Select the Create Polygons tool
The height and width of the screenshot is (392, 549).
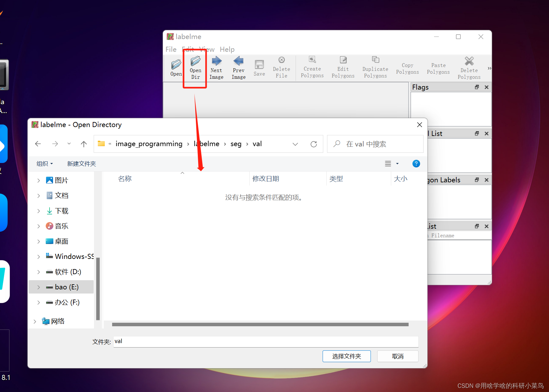pos(312,68)
